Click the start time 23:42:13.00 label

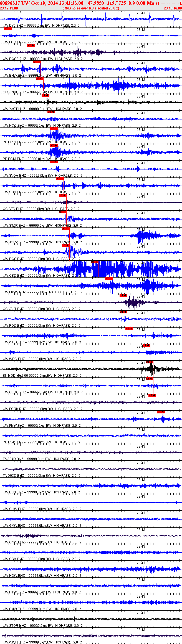(x=9, y=8)
